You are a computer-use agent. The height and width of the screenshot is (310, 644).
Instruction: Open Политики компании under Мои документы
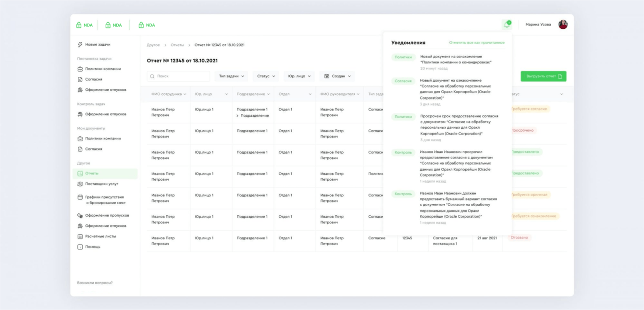pos(103,138)
